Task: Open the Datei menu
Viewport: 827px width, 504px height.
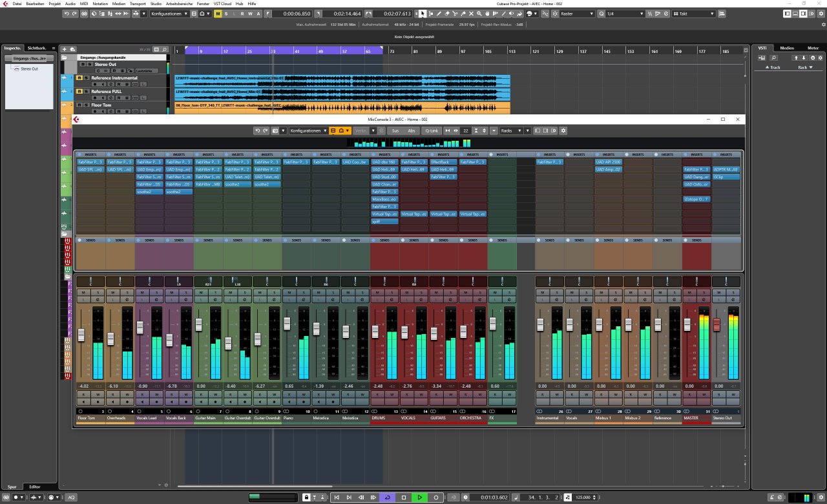Action: 16,3
